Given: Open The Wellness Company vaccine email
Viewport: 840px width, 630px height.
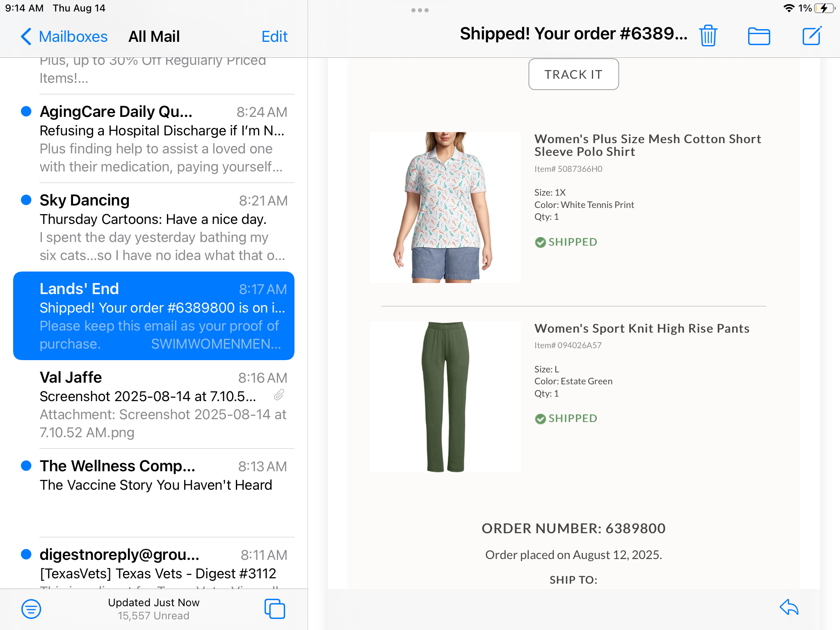Looking at the screenshot, I should point(154,493).
